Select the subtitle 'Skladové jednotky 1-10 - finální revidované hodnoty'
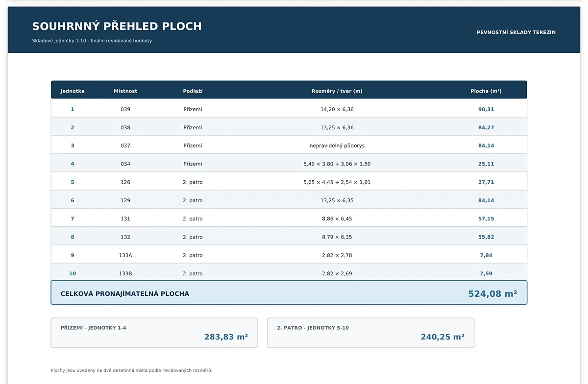Viewport: 588px width, 384px height. (x=92, y=41)
